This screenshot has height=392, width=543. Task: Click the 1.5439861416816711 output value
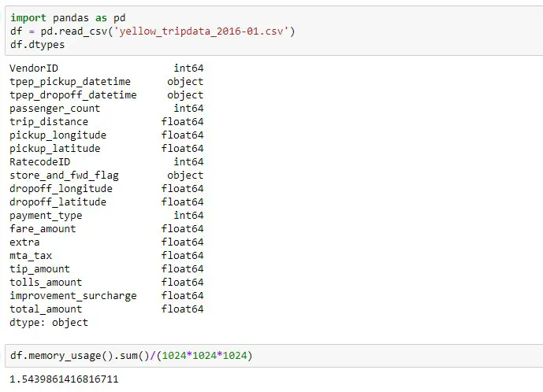(64, 379)
